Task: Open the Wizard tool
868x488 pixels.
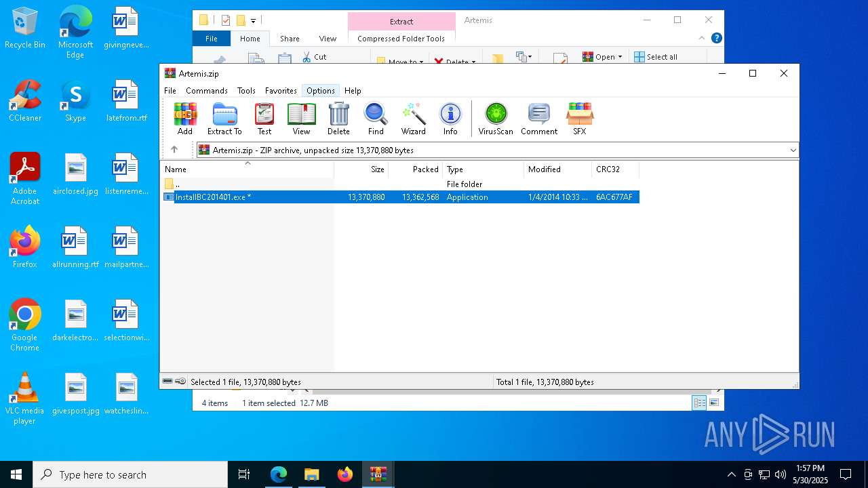Action: [413, 119]
